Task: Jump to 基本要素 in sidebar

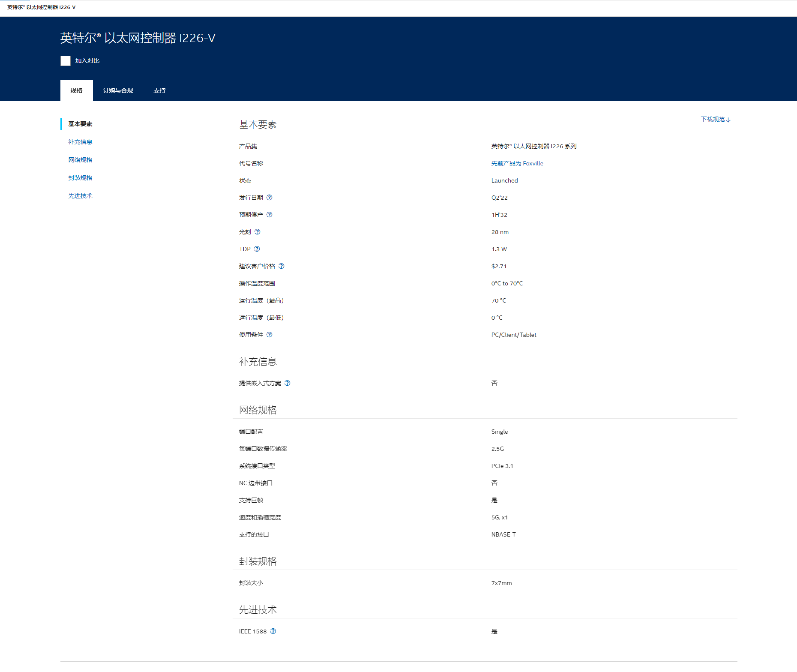Action: (x=80, y=124)
